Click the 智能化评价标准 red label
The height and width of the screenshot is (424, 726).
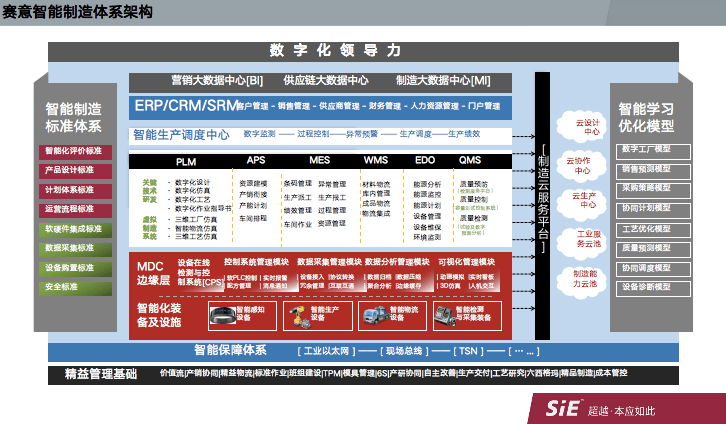[73, 152]
